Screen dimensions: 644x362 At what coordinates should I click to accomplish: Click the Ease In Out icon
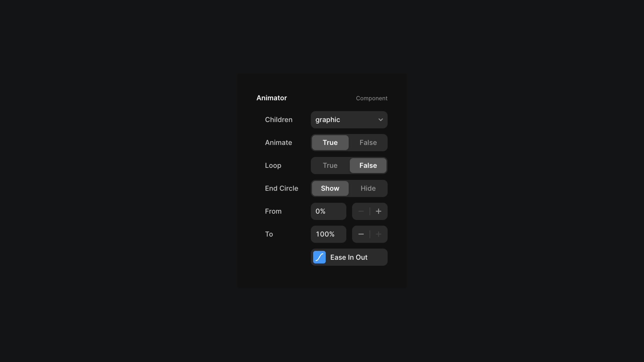(319, 257)
